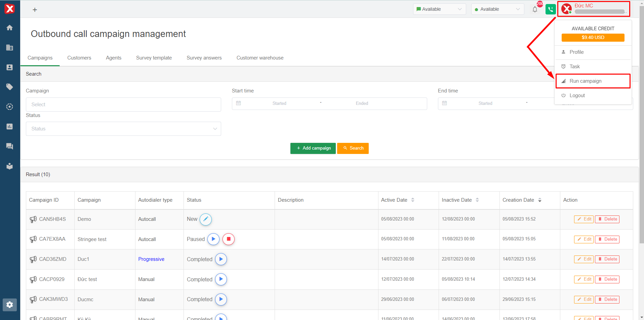The image size is (644, 320).
Task: Click the plus icon to add tab
Action: [x=35, y=10]
